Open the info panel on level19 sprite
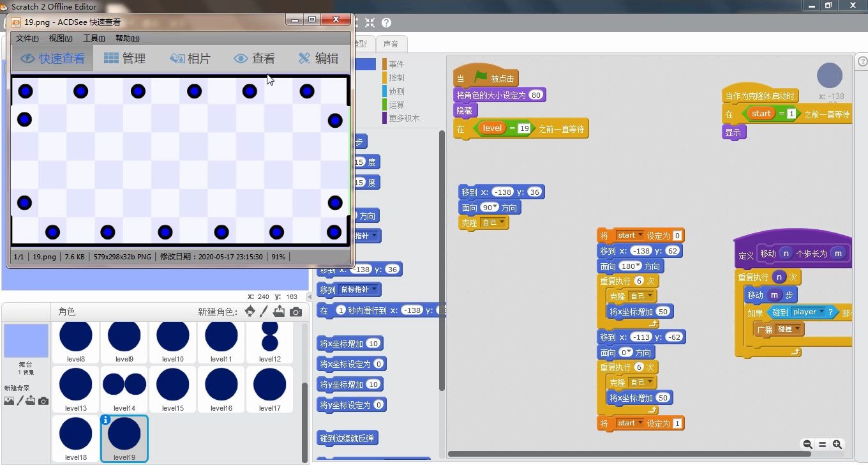This screenshot has height=465, width=868. tap(105, 420)
